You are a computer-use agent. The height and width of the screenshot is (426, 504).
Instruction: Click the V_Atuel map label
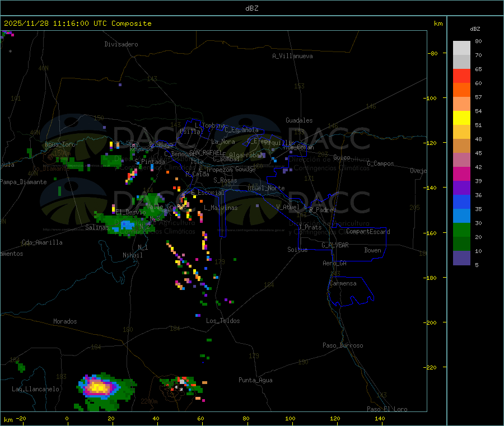[x=288, y=207]
